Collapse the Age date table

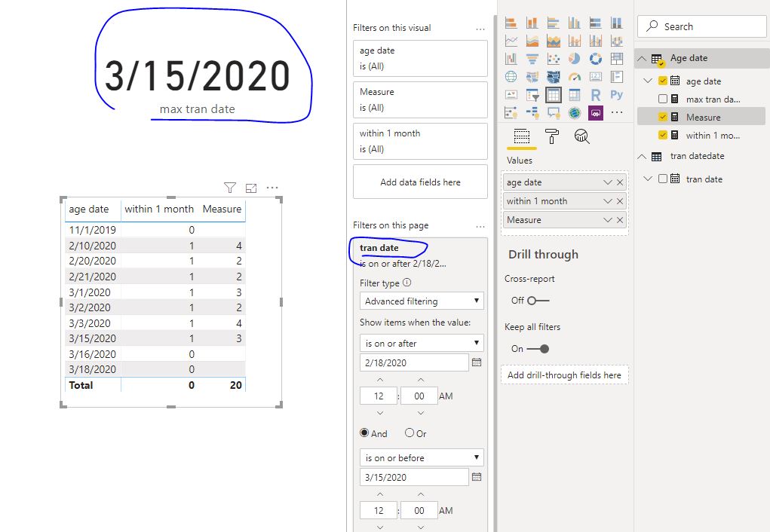tap(642, 59)
